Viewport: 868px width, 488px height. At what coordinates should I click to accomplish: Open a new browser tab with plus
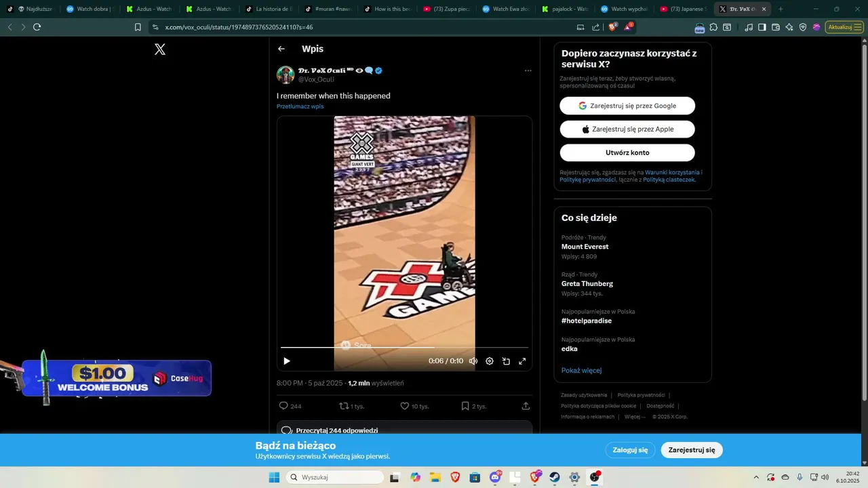click(x=781, y=9)
